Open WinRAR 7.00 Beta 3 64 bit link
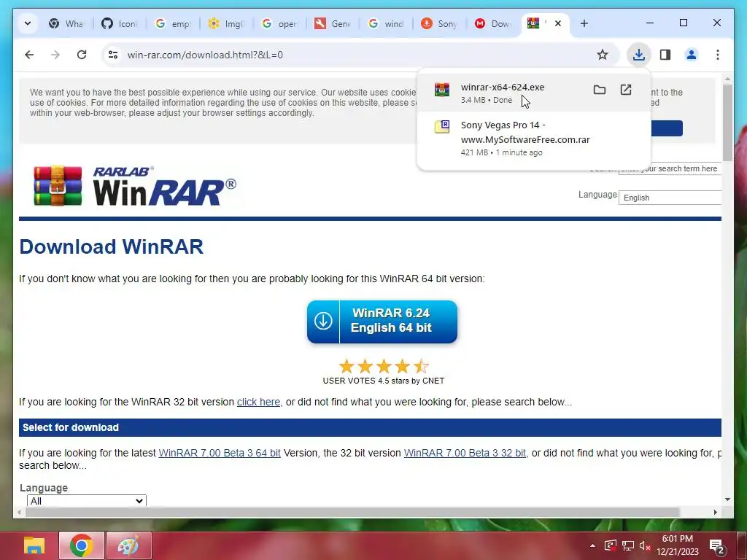Viewport: 747px width, 560px height. coord(219,453)
